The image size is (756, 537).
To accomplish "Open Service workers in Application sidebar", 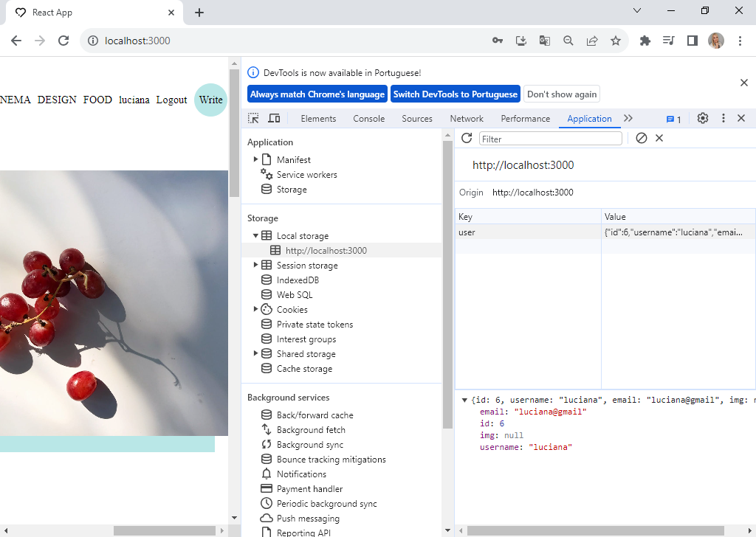I will click(306, 175).
